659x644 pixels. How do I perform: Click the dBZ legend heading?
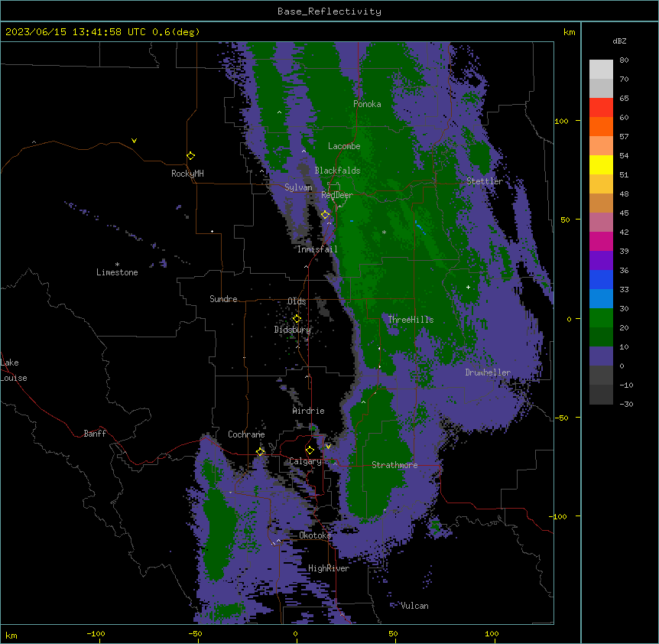coord(619,41)
